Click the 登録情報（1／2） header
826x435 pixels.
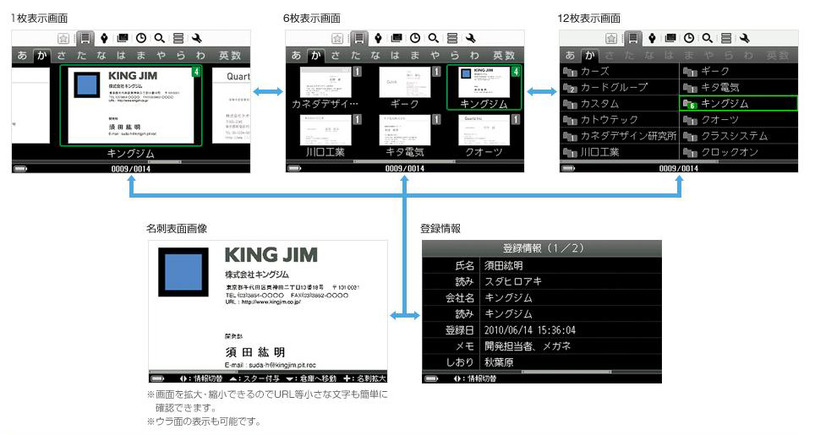pyautogui.click(x=542, y=249)
